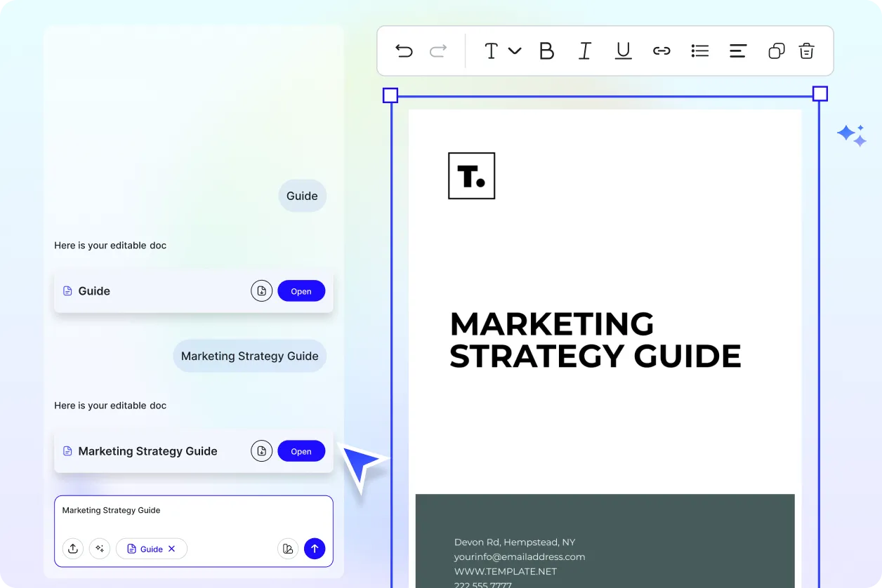
Task: Click the top-right selection handle
Action: tap(820, 94)
